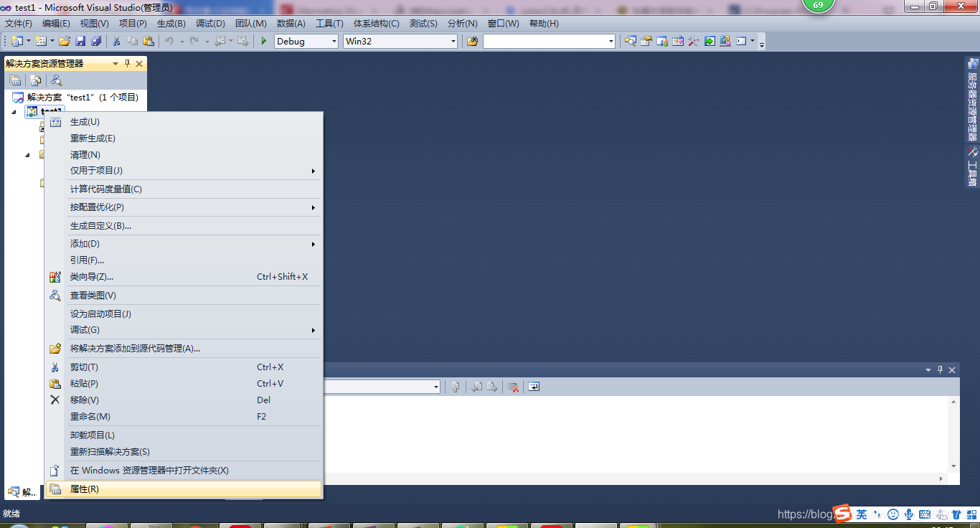Open the 工具(T) menu

(x=330, y=24)
